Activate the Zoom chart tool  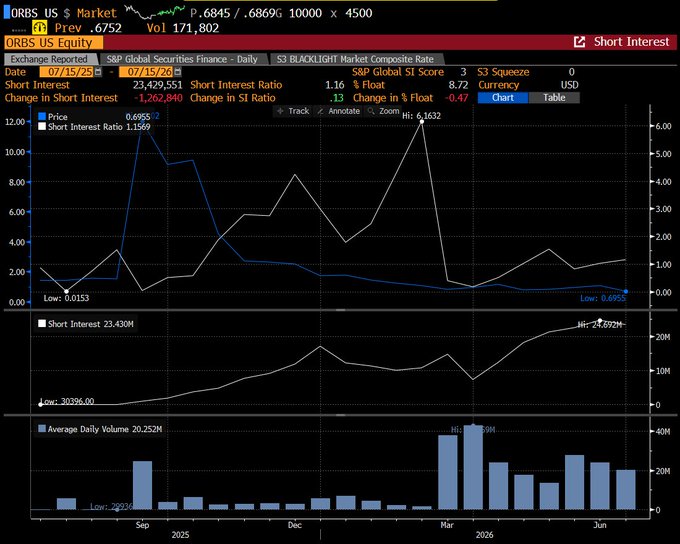(x=383, y=111)
